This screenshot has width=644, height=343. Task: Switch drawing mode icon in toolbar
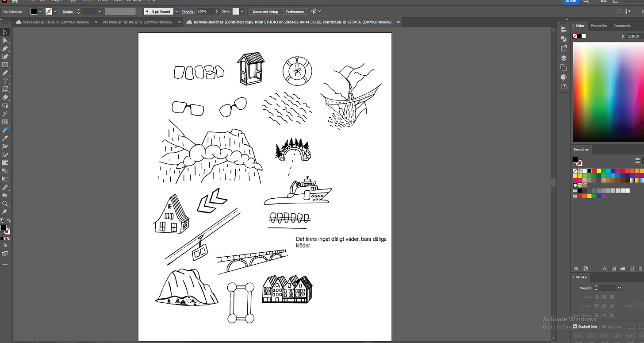pos(5,244)
